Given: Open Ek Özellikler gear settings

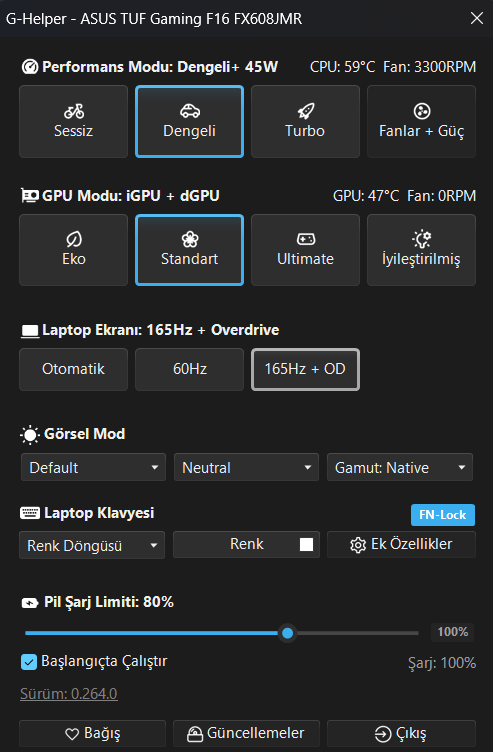Looking at the screenshot, I should pos(401,544).
